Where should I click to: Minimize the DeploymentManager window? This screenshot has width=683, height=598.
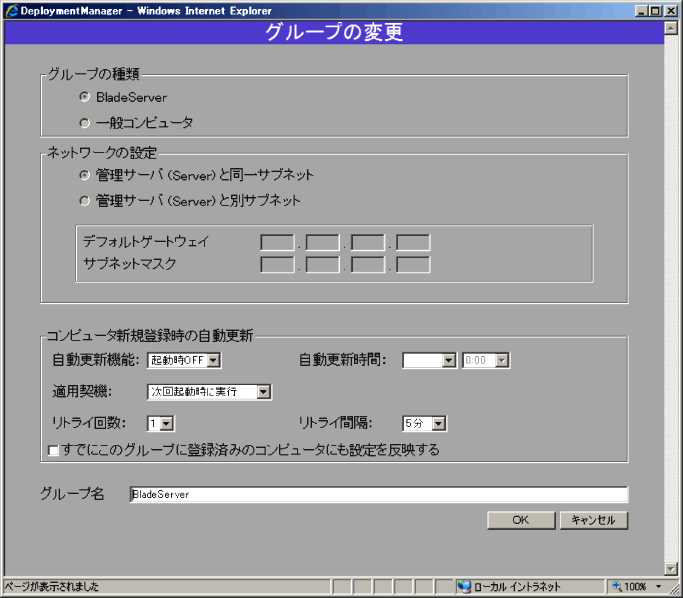click(x=641, y=10)
